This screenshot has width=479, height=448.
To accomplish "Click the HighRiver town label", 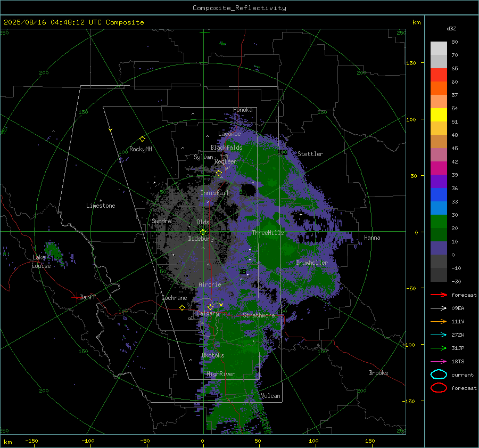I will point(221,374).
